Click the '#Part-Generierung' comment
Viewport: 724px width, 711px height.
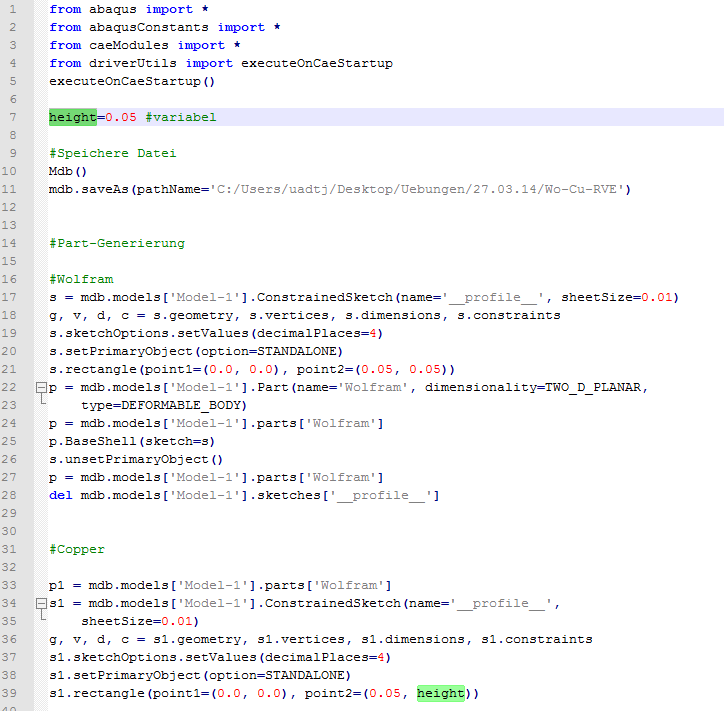coord(117,243)
